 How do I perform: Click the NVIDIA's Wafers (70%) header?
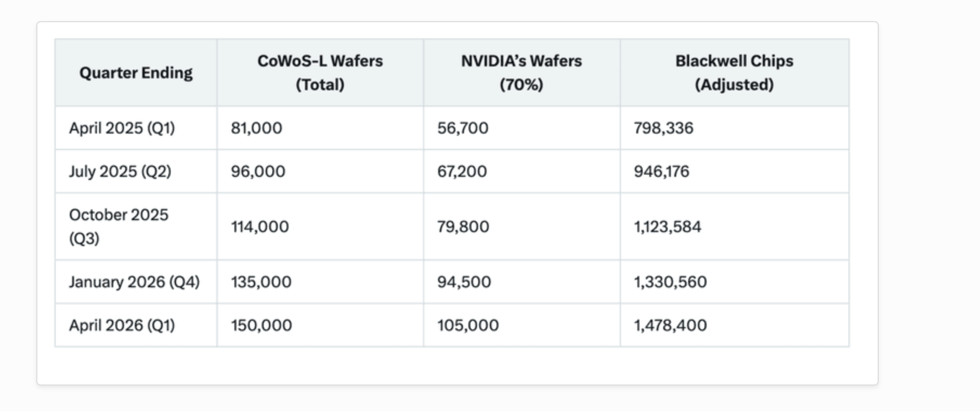coord(521,73)
